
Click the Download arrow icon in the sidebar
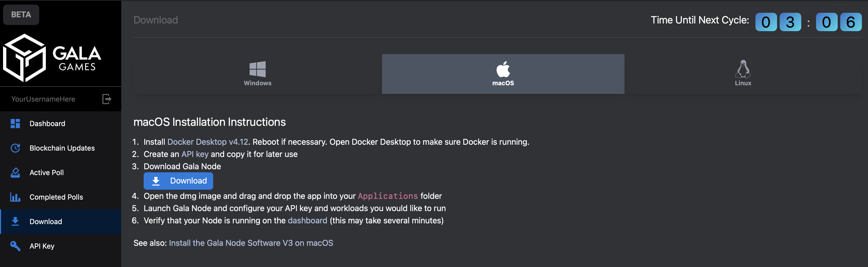15,221
